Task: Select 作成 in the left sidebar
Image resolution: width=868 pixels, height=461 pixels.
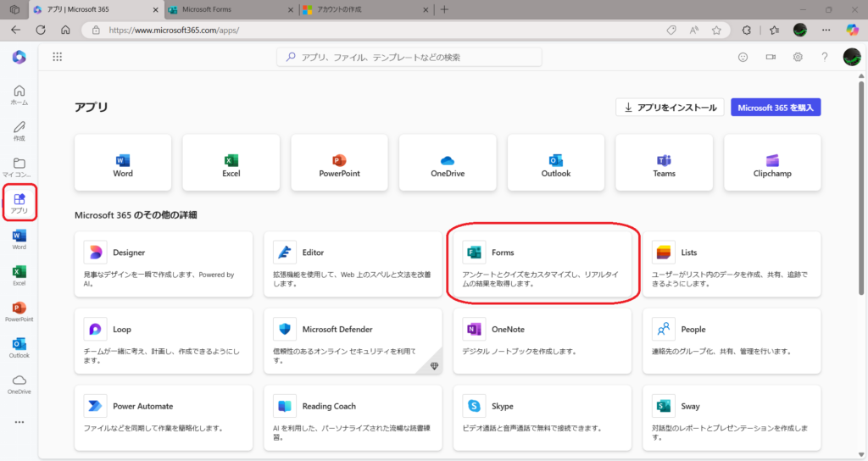Action: [x=19, y=131]
